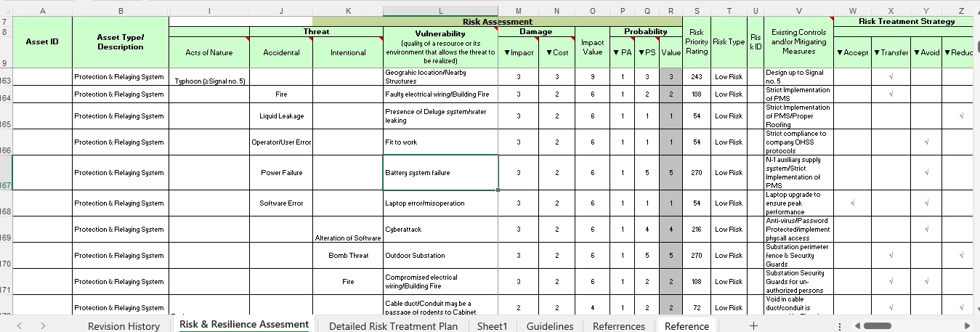Select Avoid checkmark in Fit to work row
This screenshot has width=980, height=332.
click(926, 142)
